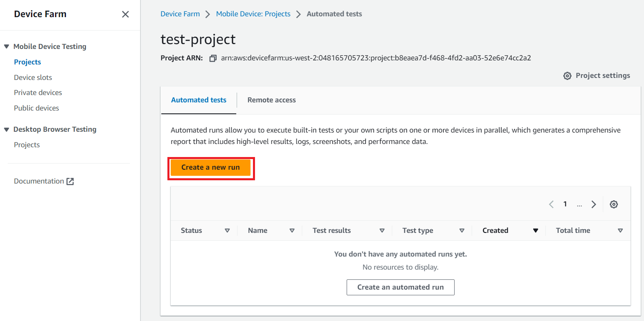Click Create an automated run button
The width and height of the screenshot is (644, 321).
pyautogui.click(x=400, y=287)
